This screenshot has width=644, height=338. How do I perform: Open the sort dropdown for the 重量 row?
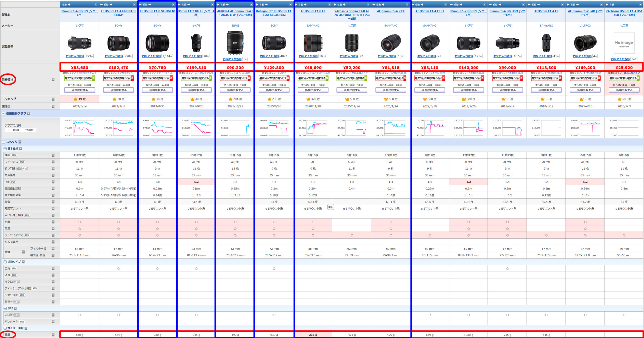pos(53,335)
